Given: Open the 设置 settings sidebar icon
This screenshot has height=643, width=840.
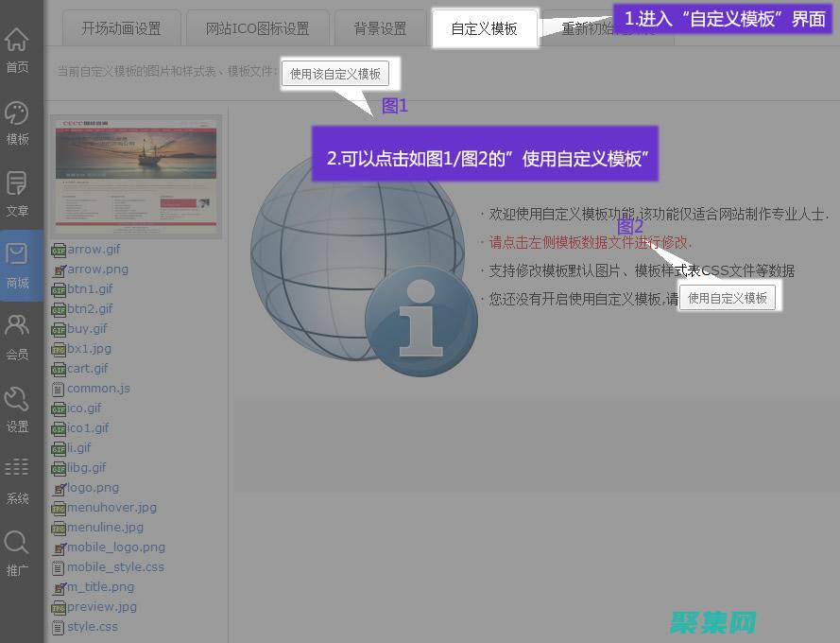Looking at the screenshot, I should [17, 399].
